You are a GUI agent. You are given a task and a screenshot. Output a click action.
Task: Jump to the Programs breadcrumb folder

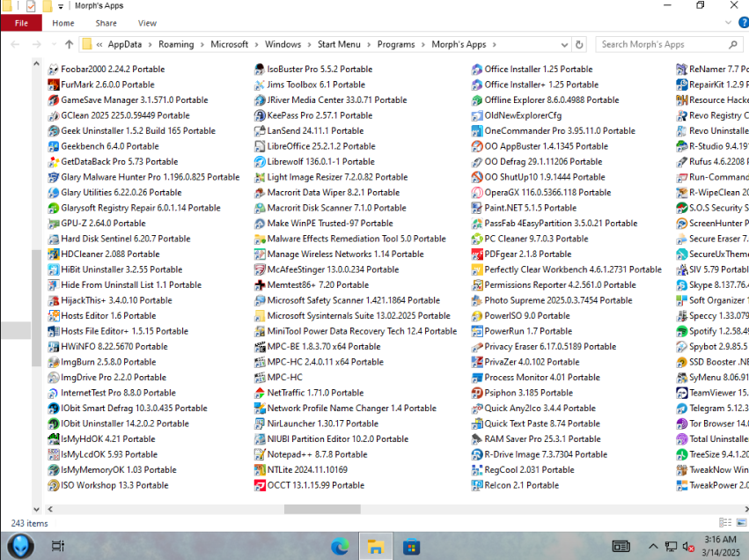click(396, 44)
